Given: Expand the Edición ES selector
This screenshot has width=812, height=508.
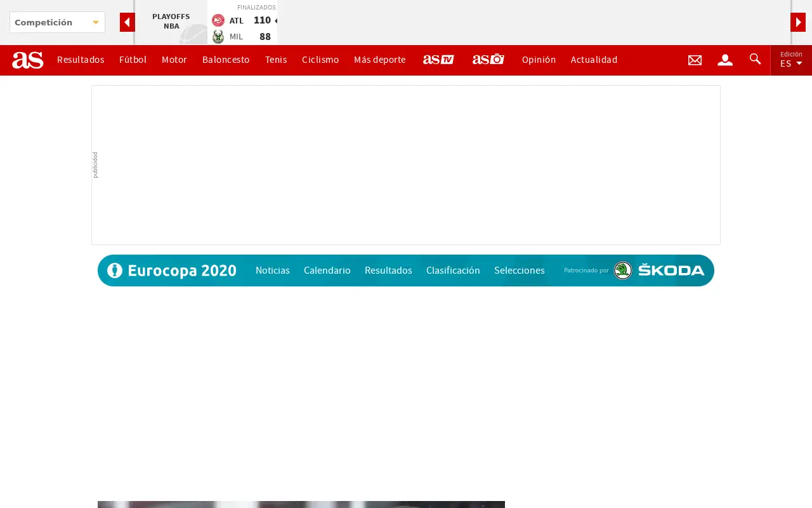Looking at the screenshot, I should (791, 60).
